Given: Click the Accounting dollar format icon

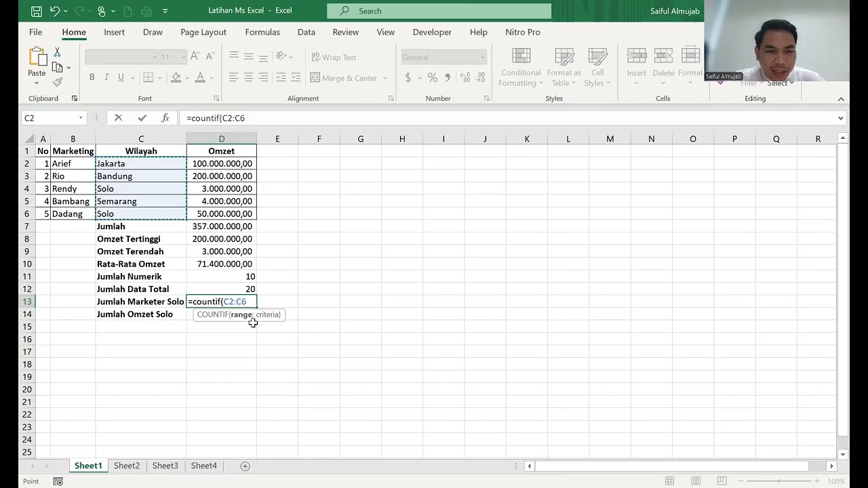Looking at the screenshot, I should (x=408, y=77).
